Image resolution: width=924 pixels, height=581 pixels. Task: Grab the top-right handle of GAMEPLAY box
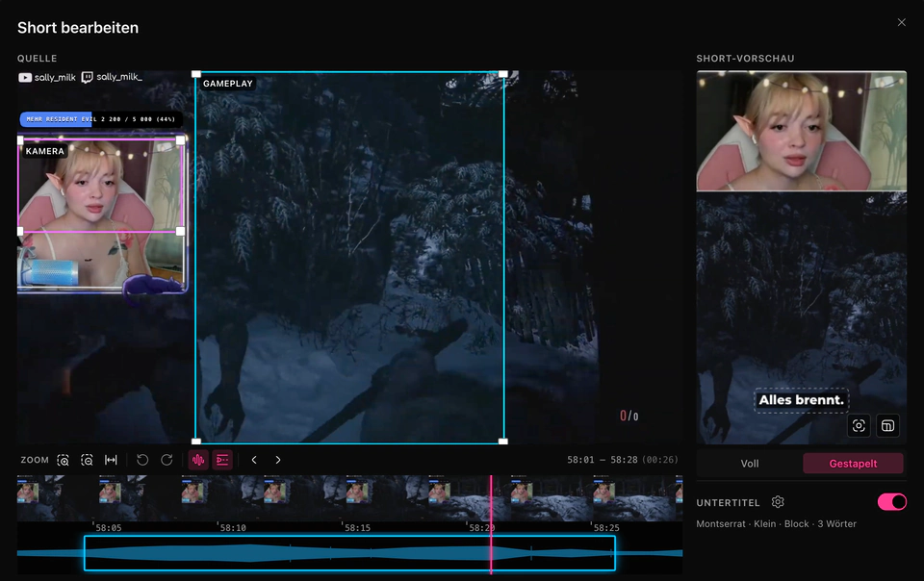tap(503, 74)
